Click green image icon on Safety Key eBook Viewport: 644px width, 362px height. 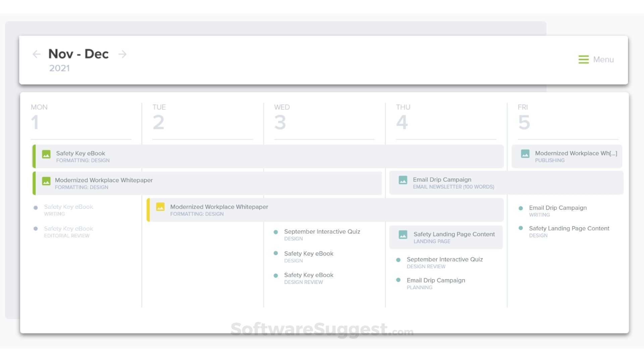tap(46, 154)
